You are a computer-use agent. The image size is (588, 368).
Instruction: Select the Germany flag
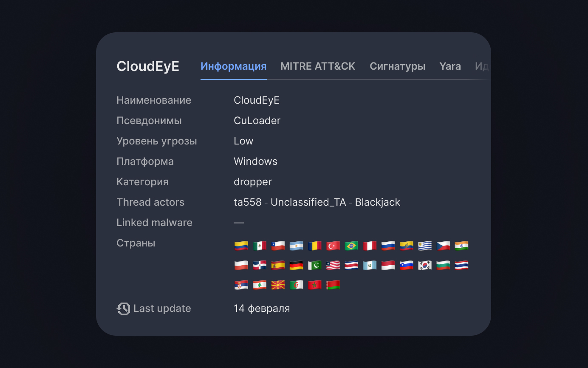point(296,265)
